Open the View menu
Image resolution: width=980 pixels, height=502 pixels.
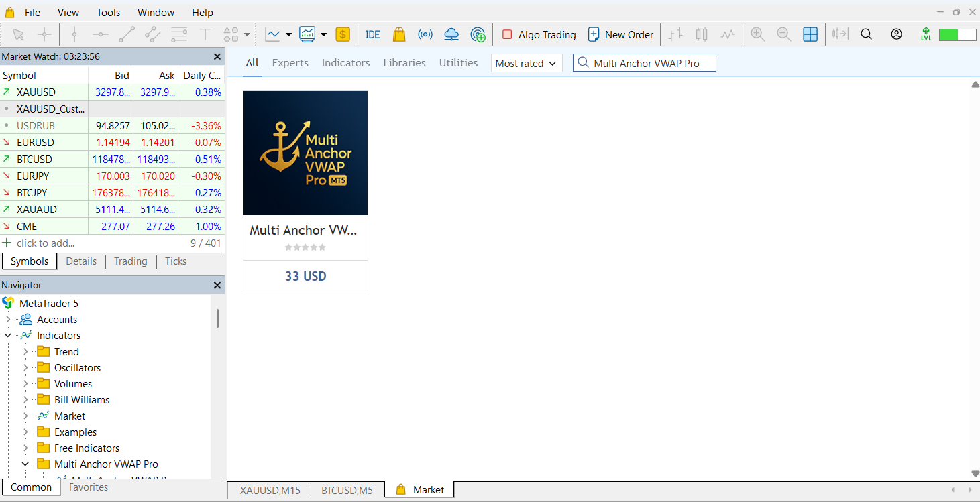click(68, 12)
